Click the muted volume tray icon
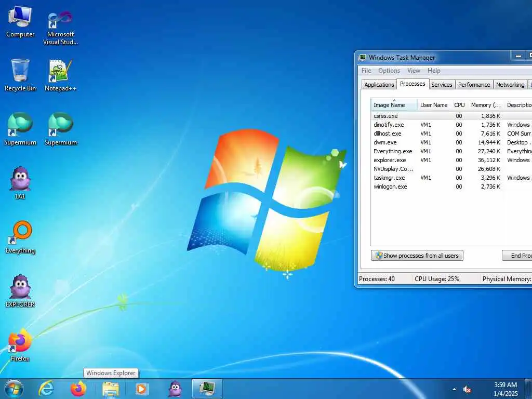This screenshot has width=532, height=399. tap(467, 390)
